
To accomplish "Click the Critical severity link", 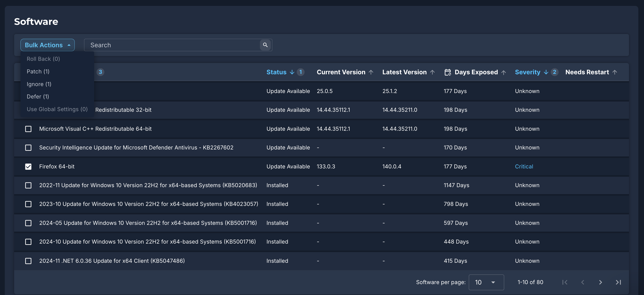I will (x=524, y=166).
